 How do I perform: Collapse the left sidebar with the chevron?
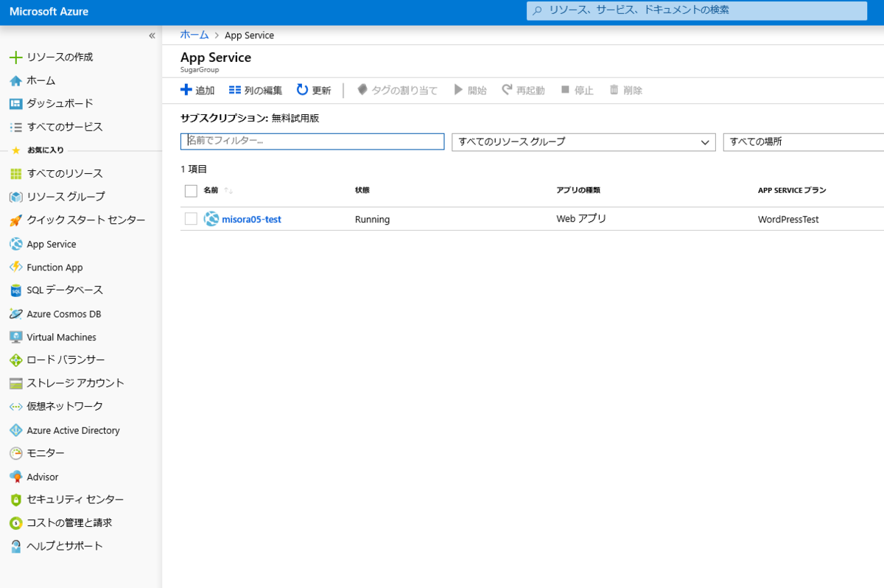coord(152,35)
